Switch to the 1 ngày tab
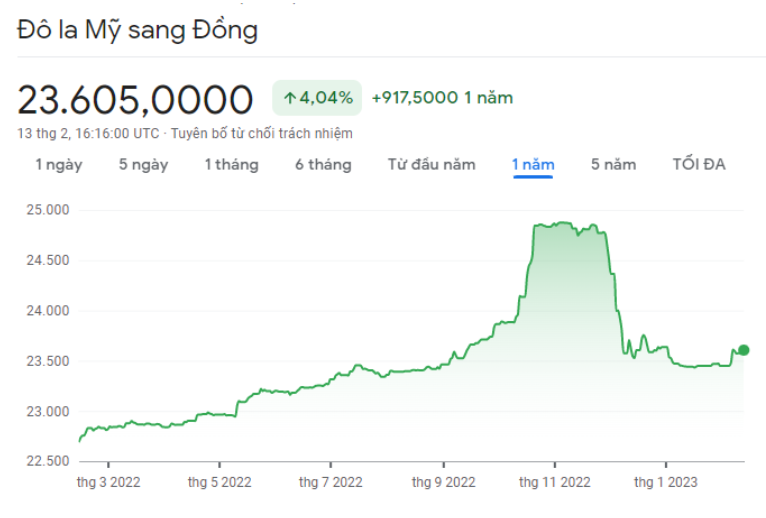The image size is (766, 518). (59, 165)
